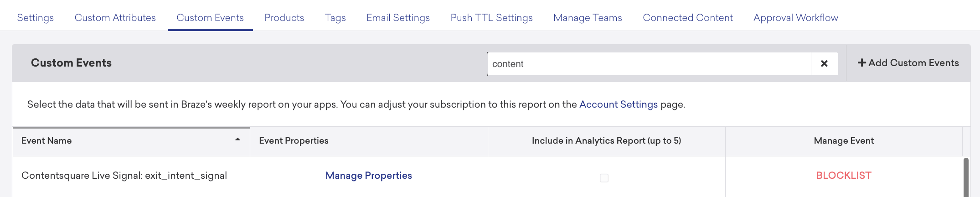The width and height of the screenshot is (980, 197).
Task: Open the Tags tab
Action: pyautogui.click(x=335, y=18)
